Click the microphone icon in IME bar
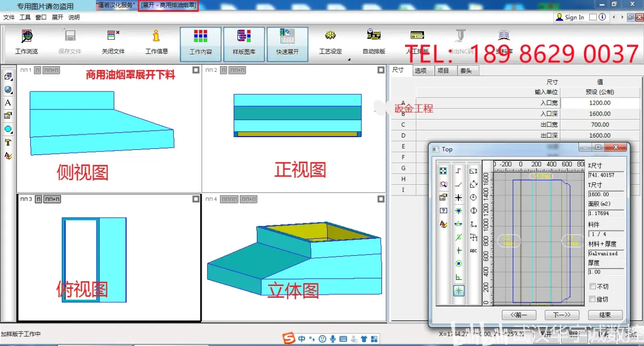 (x=333, y=339)
